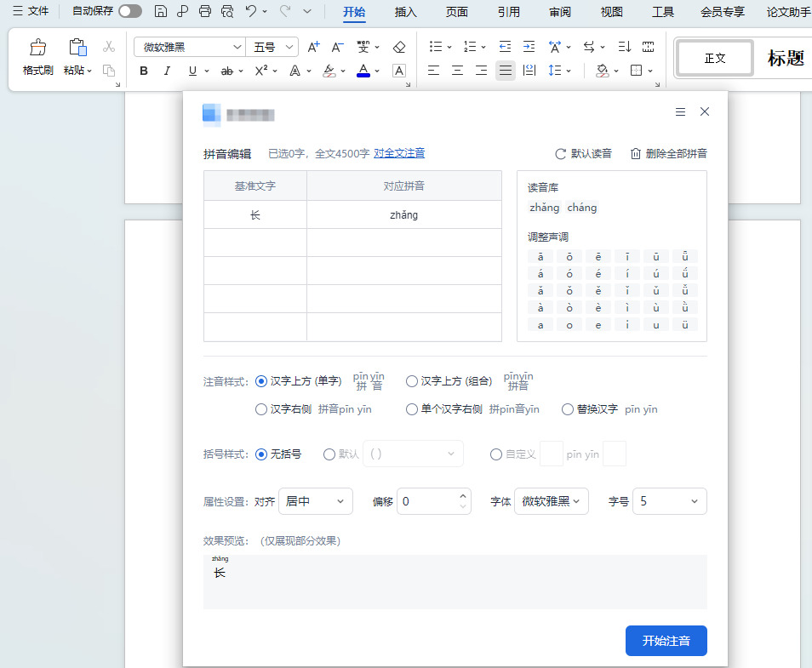Click the 对全文注音 link
The image size is (812, 668).
click(399, 153)
